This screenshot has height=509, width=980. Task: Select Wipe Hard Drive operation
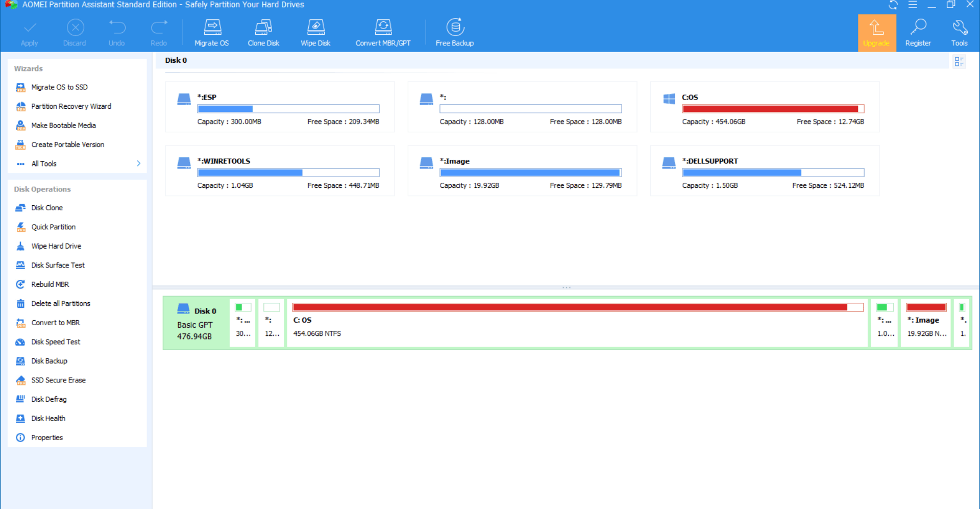[56, 246]
